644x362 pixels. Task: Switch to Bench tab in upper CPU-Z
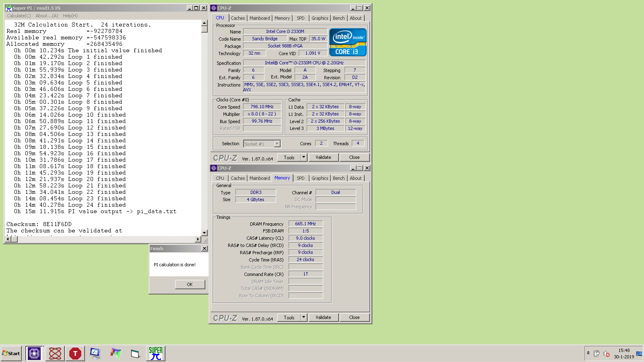pos(339,18)
